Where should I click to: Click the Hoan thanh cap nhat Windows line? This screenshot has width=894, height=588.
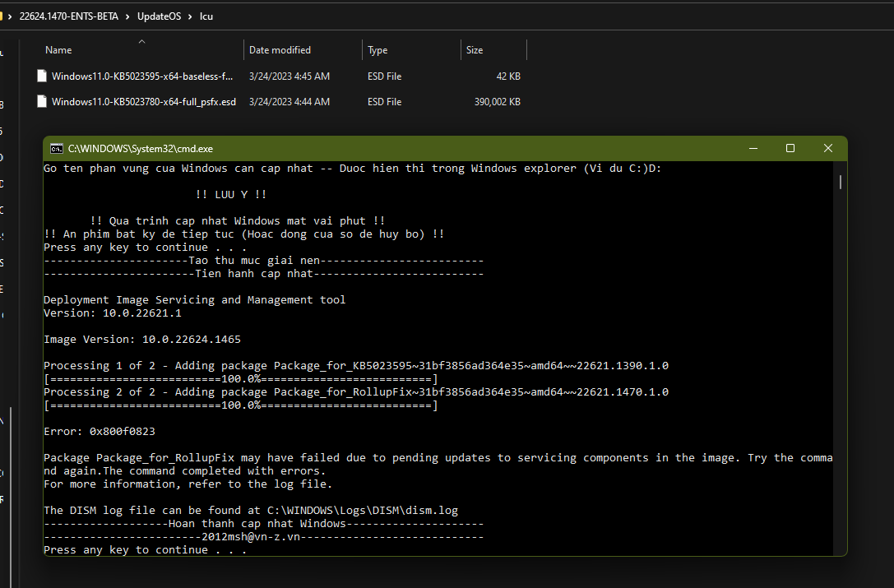[263, 524]
